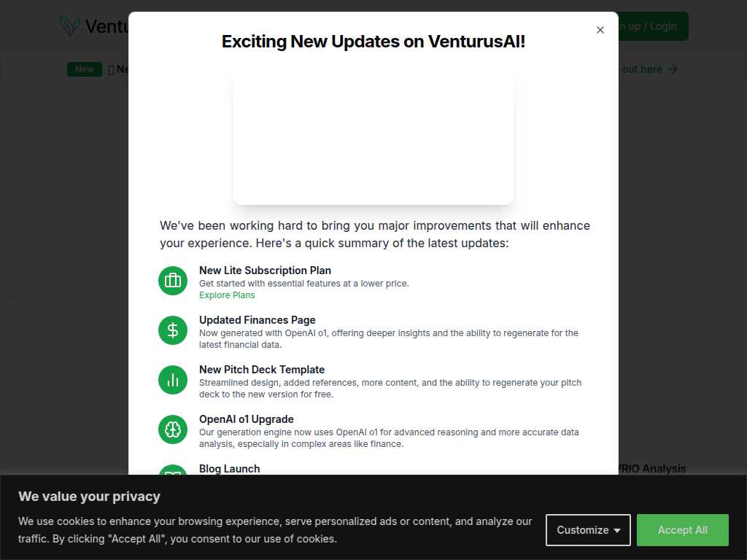The image size is (747, 560).
Task: Click the dialog title Exciting New Updates
Action: pos(373,42)
